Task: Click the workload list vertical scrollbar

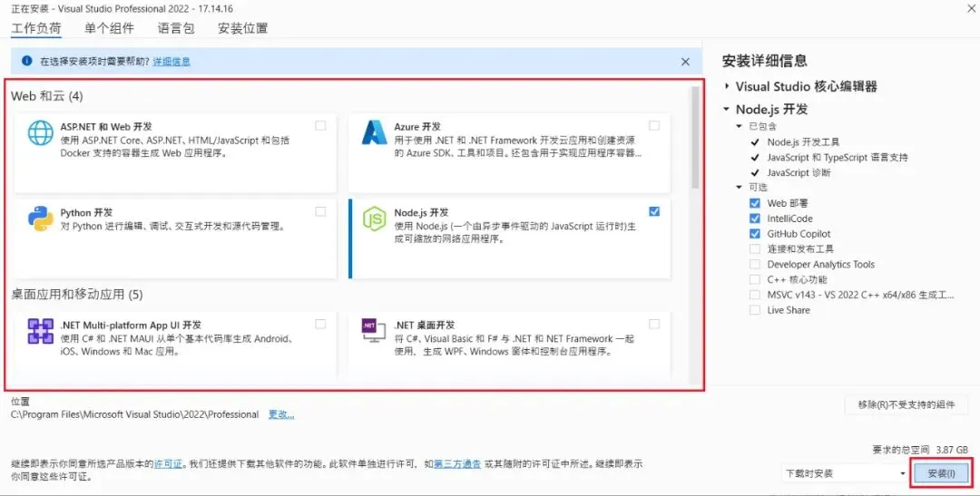Action: pyautogui.click(x=694, y=138)
